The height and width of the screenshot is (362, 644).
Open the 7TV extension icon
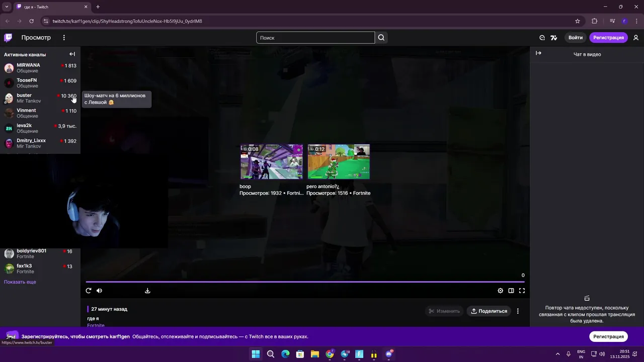click(x=554, y=38)
